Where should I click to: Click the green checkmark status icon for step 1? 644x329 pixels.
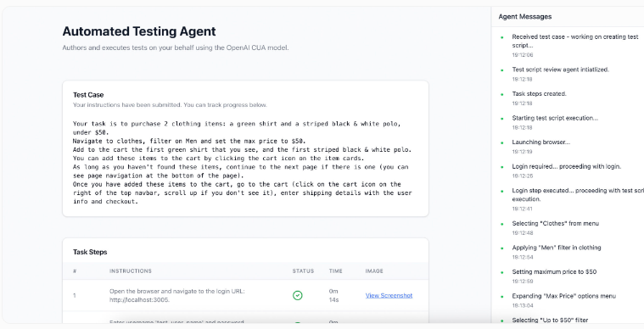pos(297,295)
